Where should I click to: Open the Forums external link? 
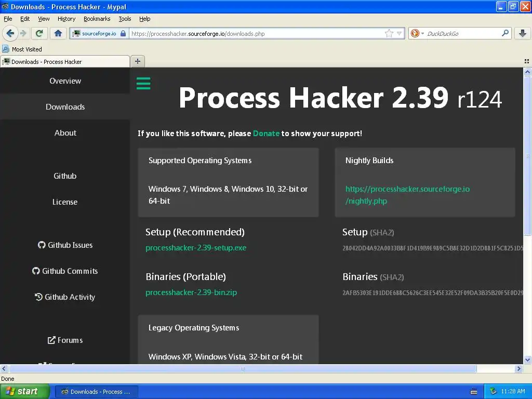click(x=65, y=340)
